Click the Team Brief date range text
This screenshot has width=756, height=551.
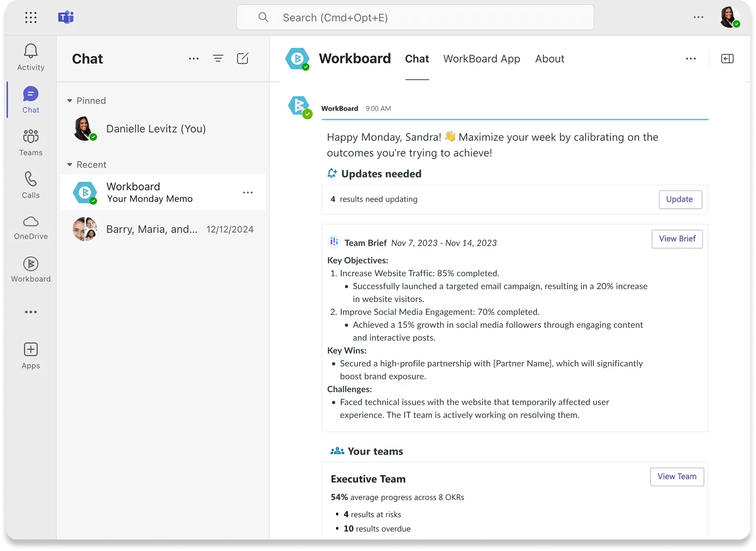coord(444,243)
